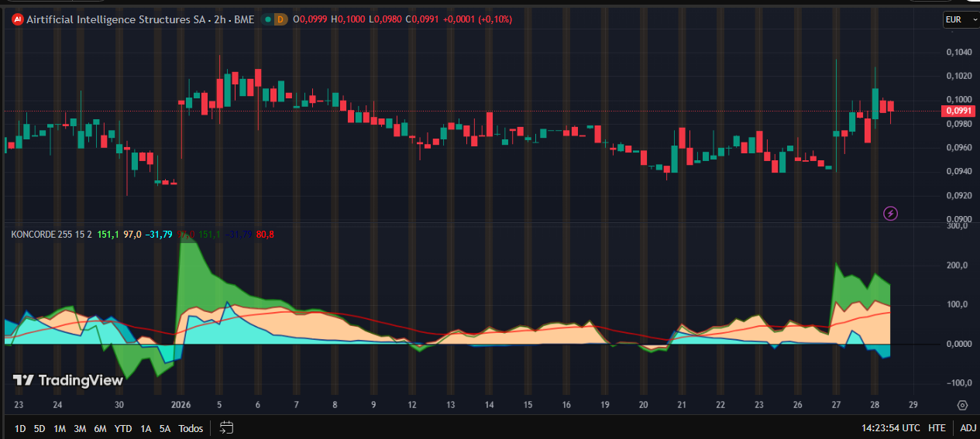
Task: Open the 14:23:54 UTC timezone menu
Action: click(x=891, y=427)
